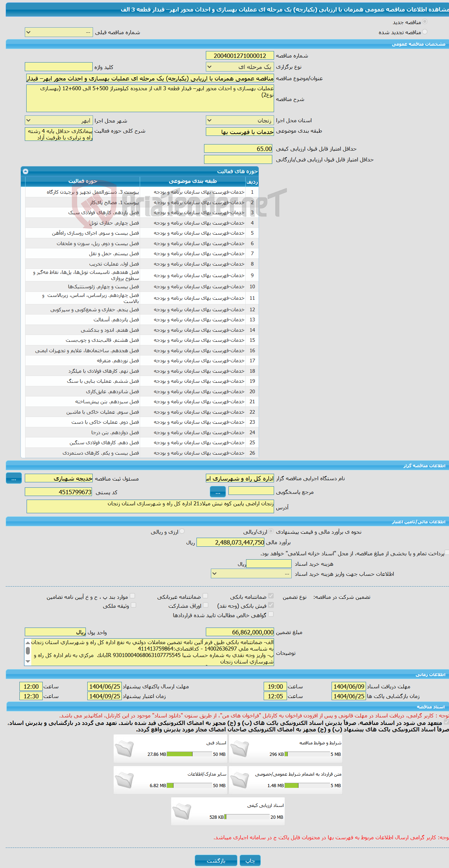This screenshot has width=449, height=868.
Task: Click the مهلت دریافت اسناد date field
Action: [x=349, y=686]
